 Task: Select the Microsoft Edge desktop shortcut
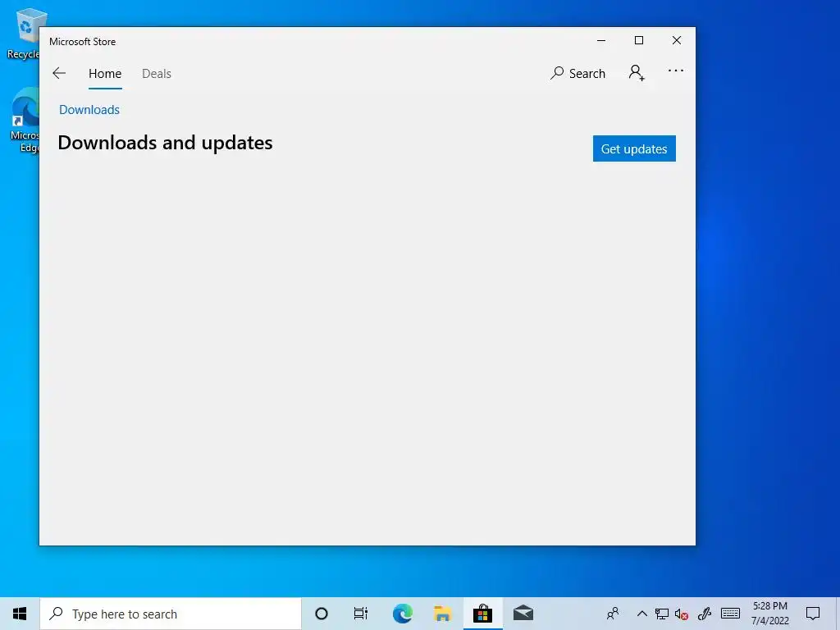point(24,121)
